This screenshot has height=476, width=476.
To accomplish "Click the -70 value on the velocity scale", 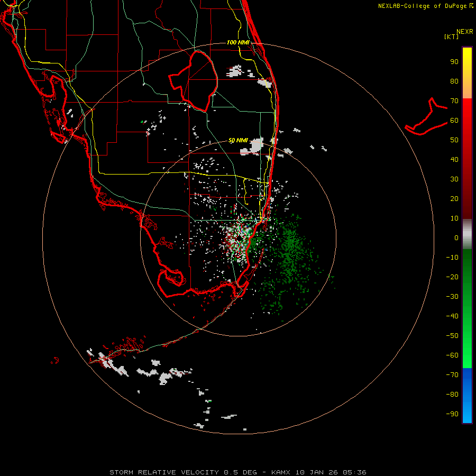I will [452, 374].
